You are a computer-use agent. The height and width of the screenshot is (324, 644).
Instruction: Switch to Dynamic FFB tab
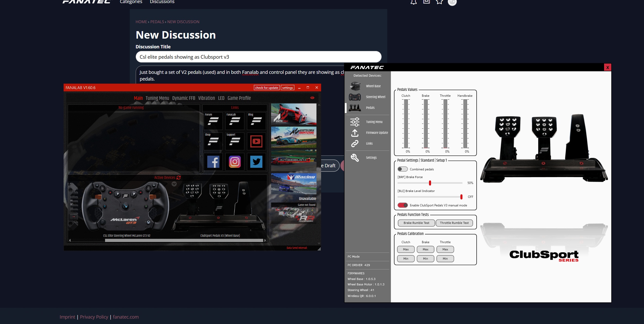point(184,98)
